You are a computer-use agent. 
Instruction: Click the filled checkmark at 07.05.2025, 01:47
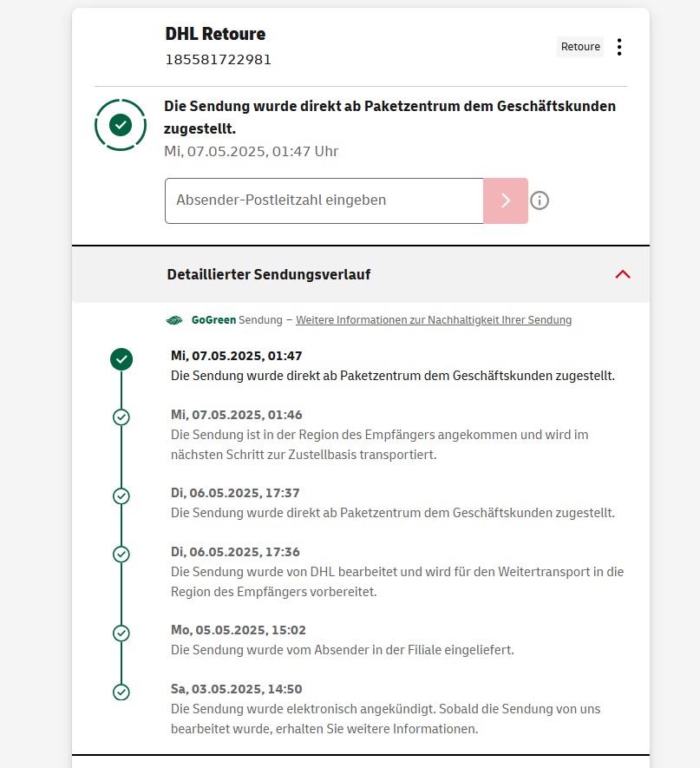pos(121,359)
